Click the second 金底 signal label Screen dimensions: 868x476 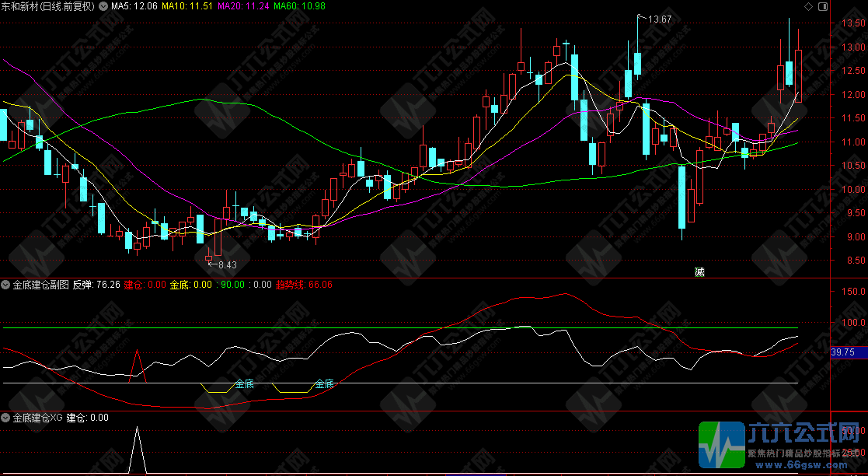coord(324,383)
